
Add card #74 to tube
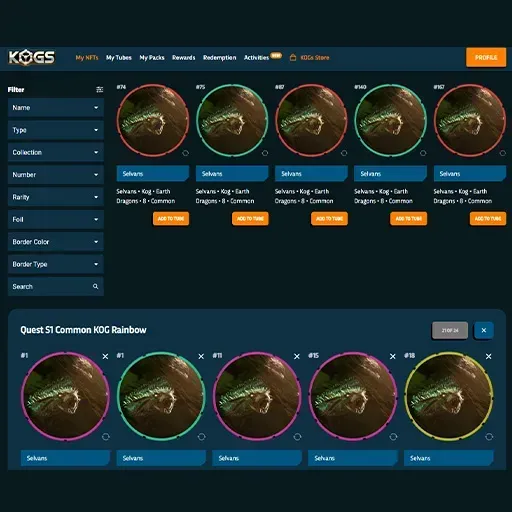point(171,219)
